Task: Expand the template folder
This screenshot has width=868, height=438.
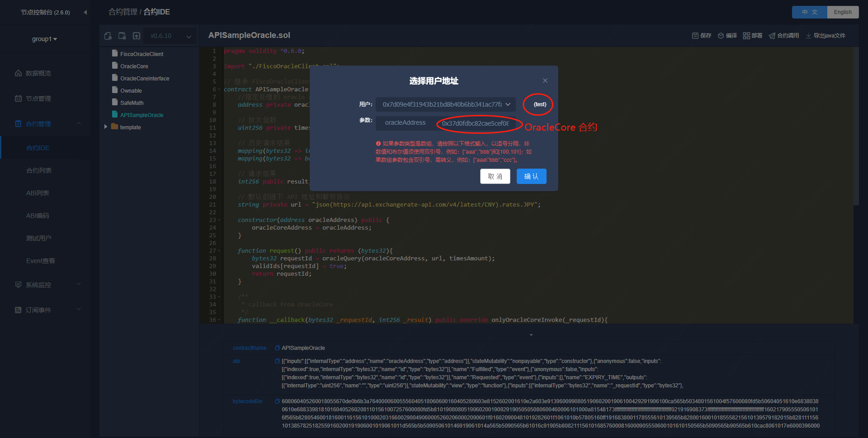Action: pyautogui.click(x=106, y=127)
